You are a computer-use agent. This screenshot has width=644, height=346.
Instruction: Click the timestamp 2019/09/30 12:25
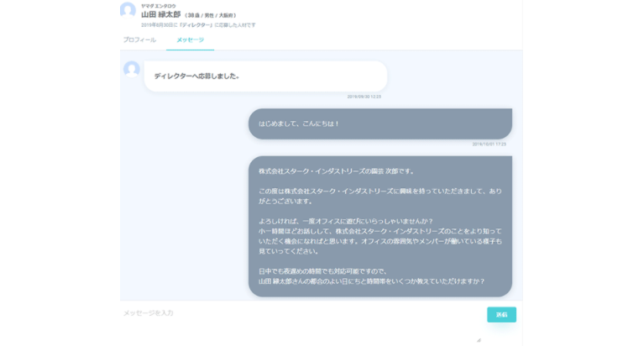(x=364, y=97)
